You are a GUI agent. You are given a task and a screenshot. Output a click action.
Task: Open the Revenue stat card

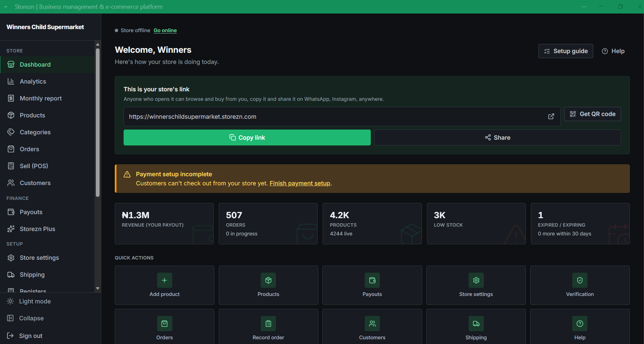[x=164, y=224]
